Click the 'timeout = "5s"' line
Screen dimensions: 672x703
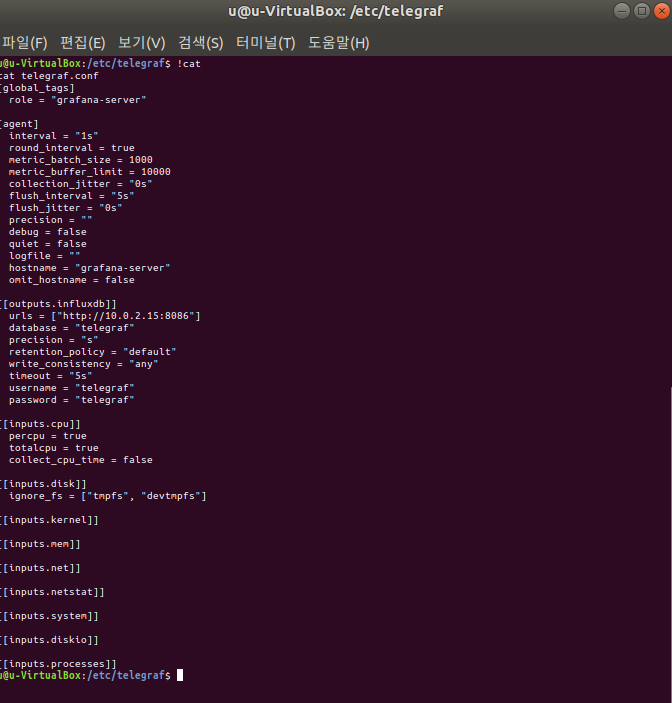51,376
